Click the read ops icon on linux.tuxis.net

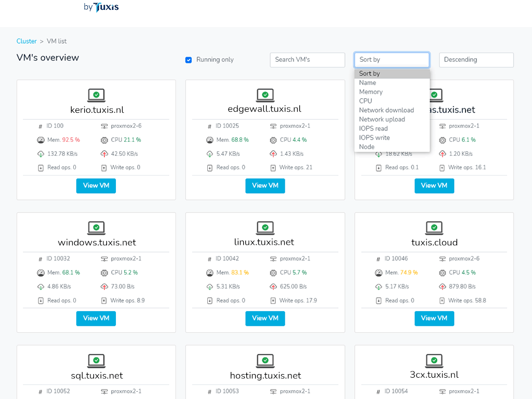[210, 301]
